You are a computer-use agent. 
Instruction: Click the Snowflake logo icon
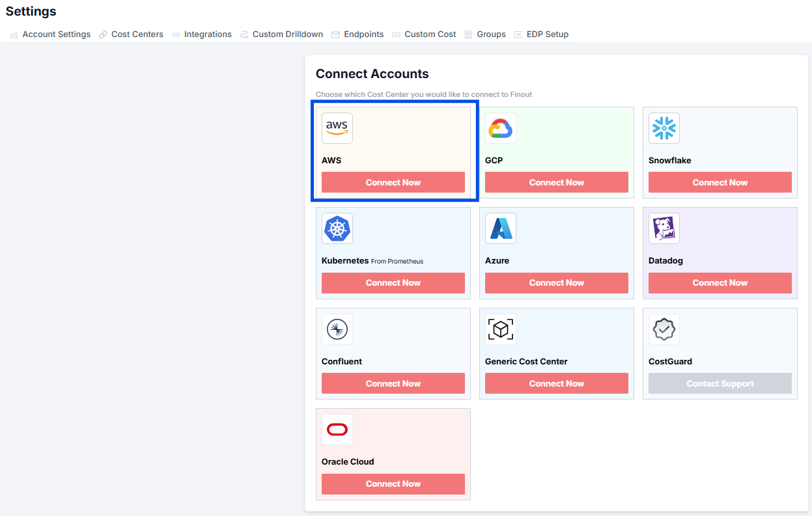[x=664, y=128]
